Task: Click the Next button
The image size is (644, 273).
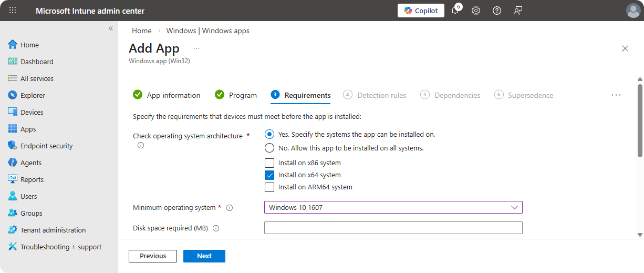Action: pos(204,256)
